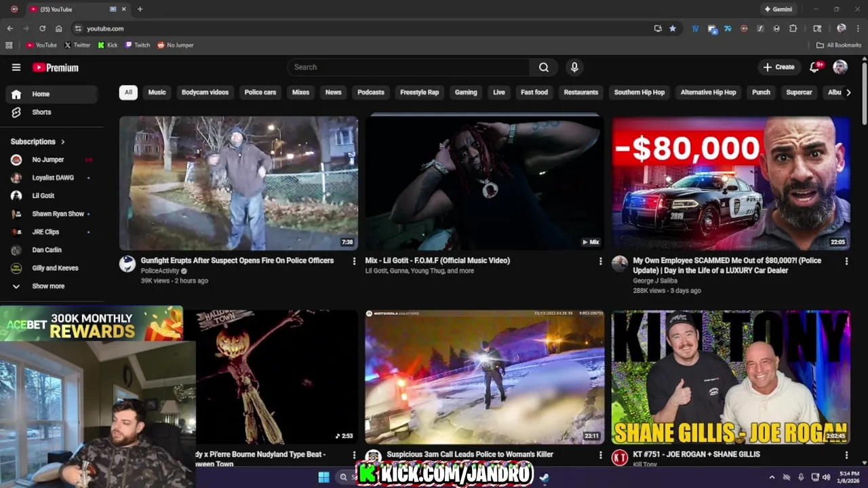The image size is (868, 488).
Task: Select the Supercar chip
Action: (x=799, y=92)
